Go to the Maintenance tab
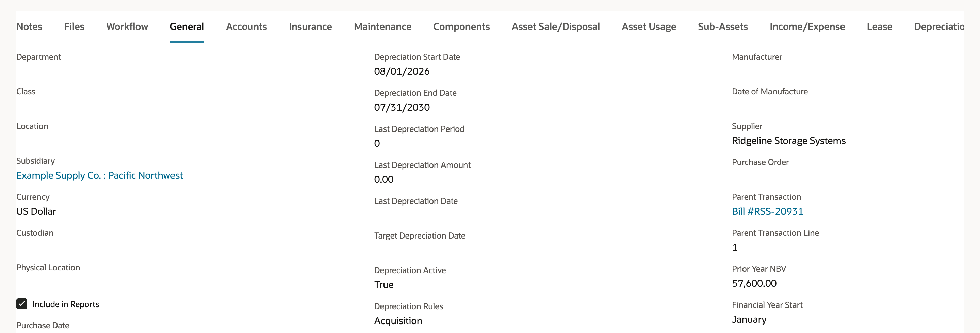980x333 pixels. click(383, 27)
